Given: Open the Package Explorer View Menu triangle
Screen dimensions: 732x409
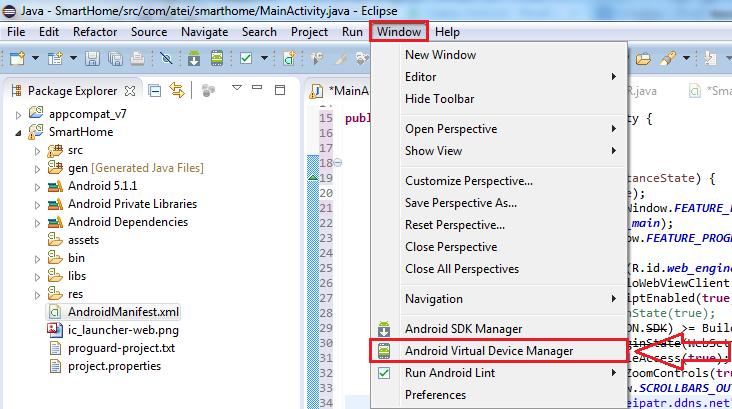Looking at the screenshot, I should click(x=237, y=88).
